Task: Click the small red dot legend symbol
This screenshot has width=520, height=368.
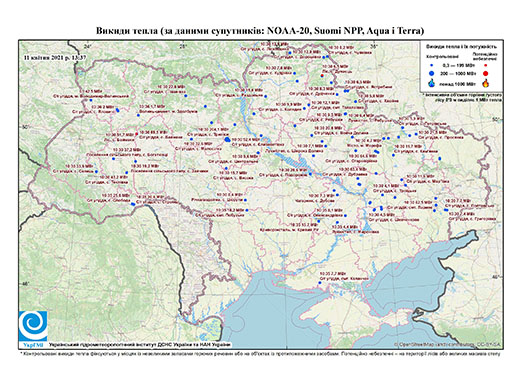Action: [485, 66]
